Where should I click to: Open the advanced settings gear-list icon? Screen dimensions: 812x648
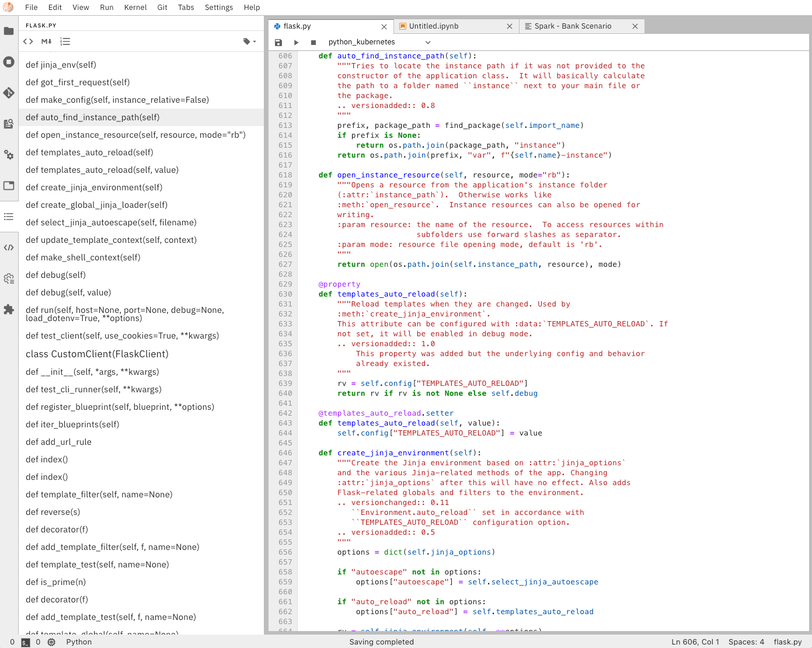[9, 278]
